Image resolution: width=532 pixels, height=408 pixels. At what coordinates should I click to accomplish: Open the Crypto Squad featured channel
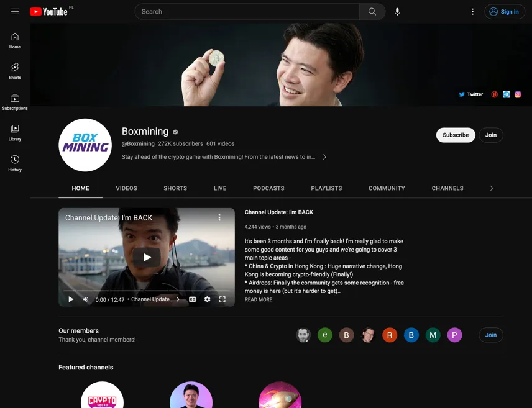coord(102,395)
